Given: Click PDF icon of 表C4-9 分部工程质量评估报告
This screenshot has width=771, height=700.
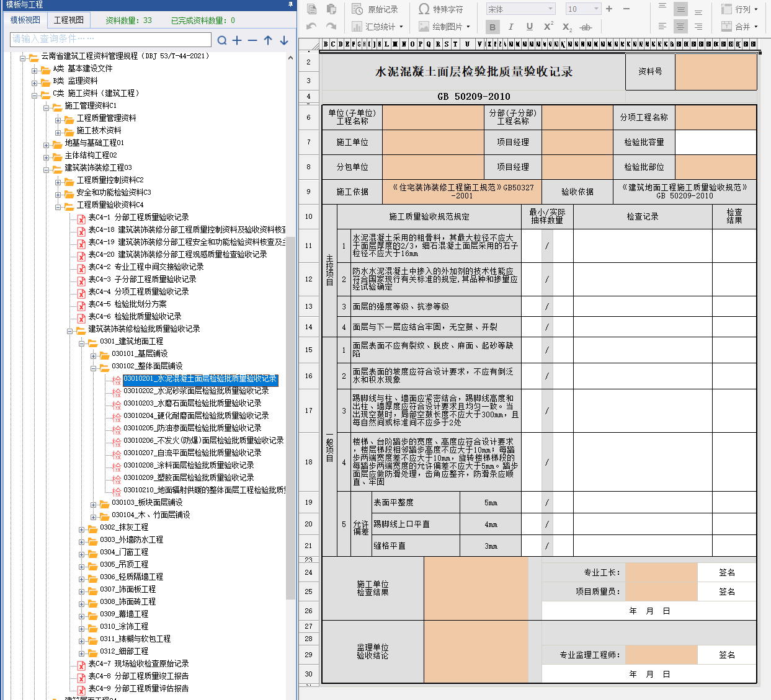Looking at the screenshot, I should pyautogui.click(x=81, y=689).
